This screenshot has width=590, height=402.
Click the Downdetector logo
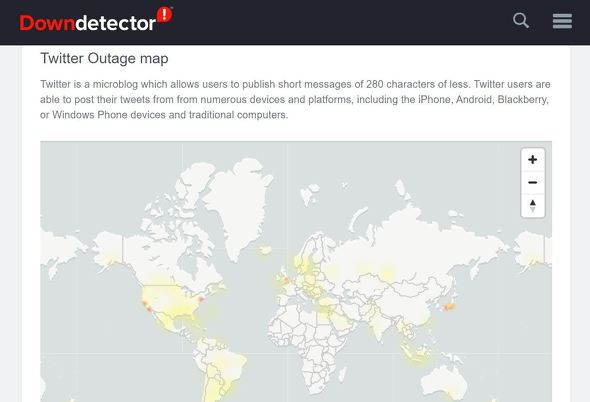coord(96,20)
